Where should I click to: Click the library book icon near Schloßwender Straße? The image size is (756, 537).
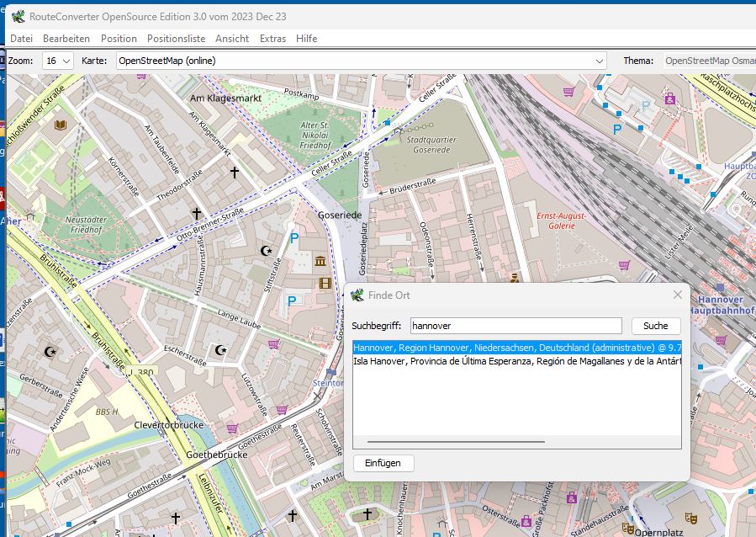(60, 125)
